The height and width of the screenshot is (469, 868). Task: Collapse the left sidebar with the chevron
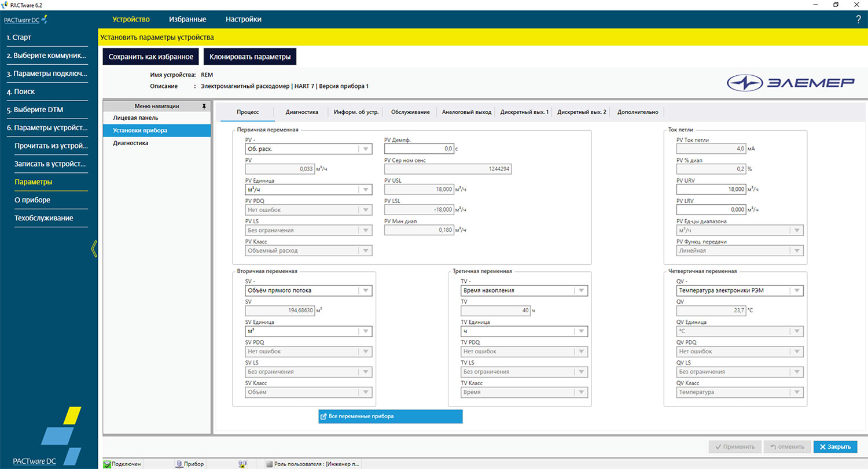94,249
